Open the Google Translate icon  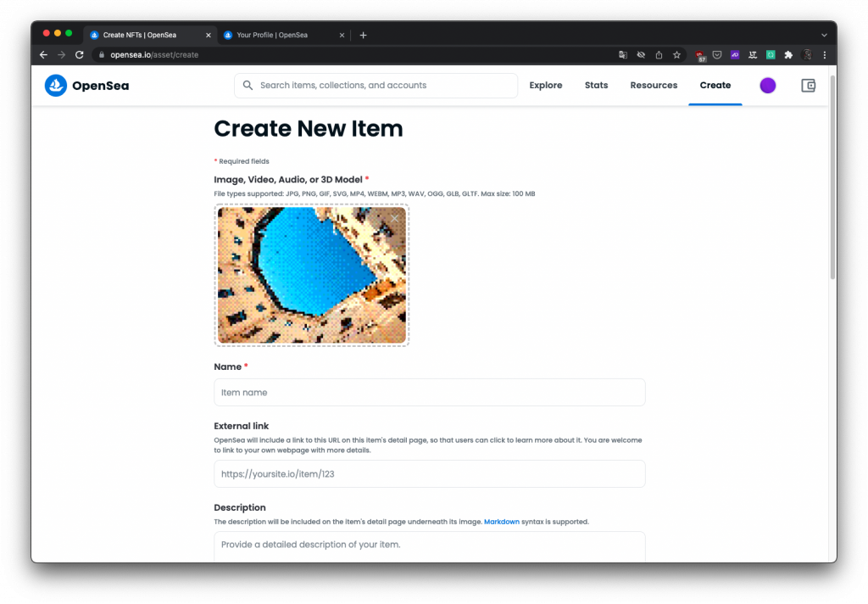(x=623, y=55)
